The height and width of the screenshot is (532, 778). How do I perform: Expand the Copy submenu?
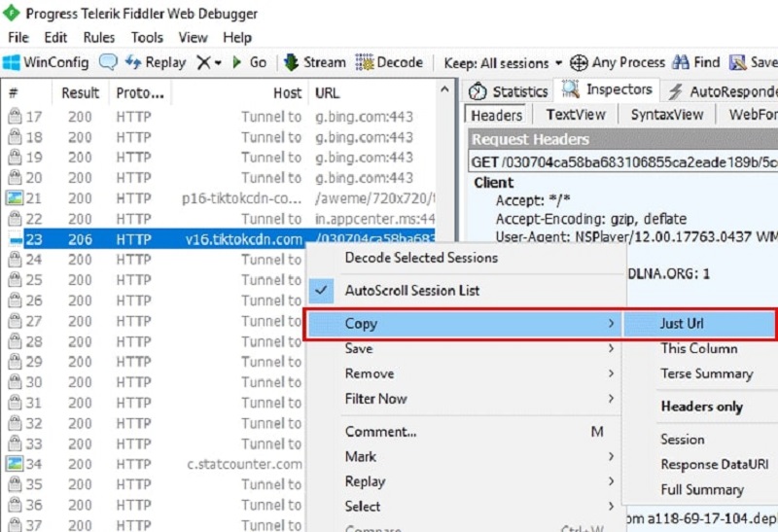464,324
